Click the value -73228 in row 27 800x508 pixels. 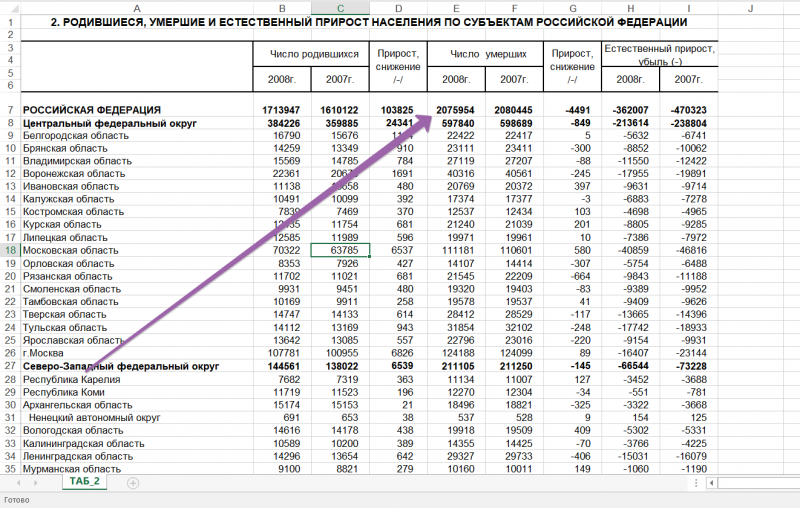pos(689,366)
